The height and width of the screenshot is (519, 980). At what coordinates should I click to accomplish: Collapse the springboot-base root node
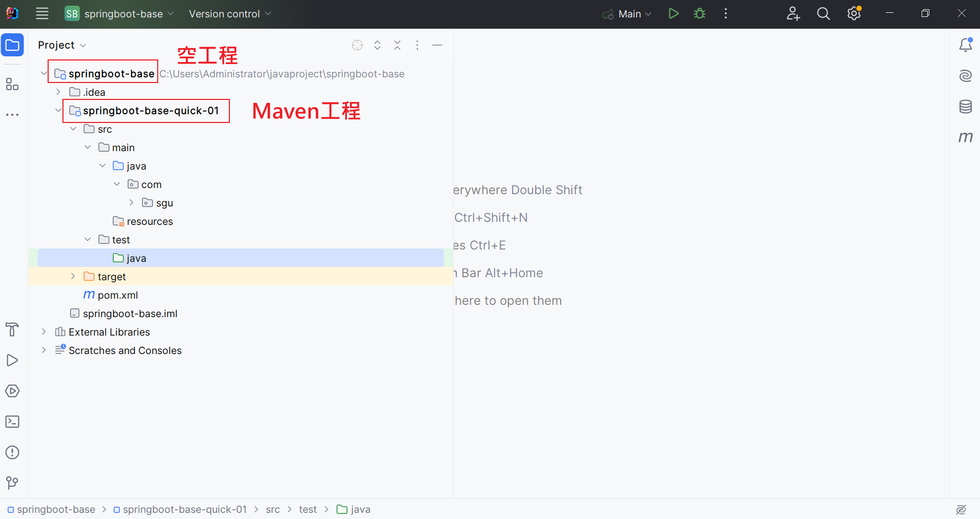point(44,74)
